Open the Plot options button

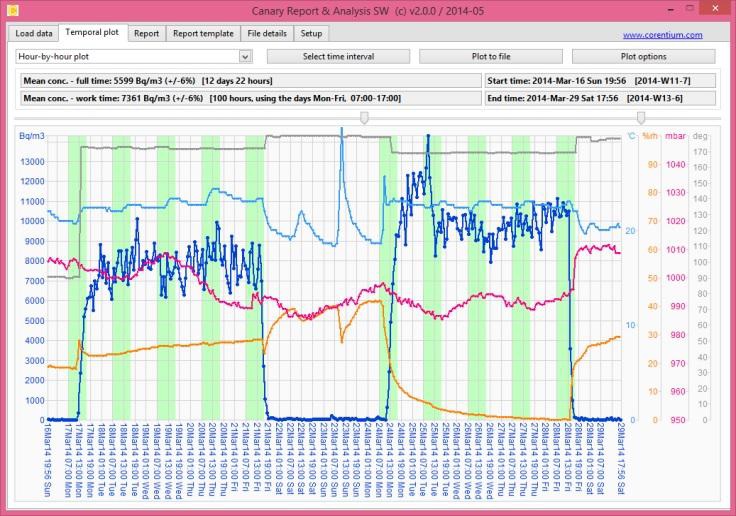[644, 56]
